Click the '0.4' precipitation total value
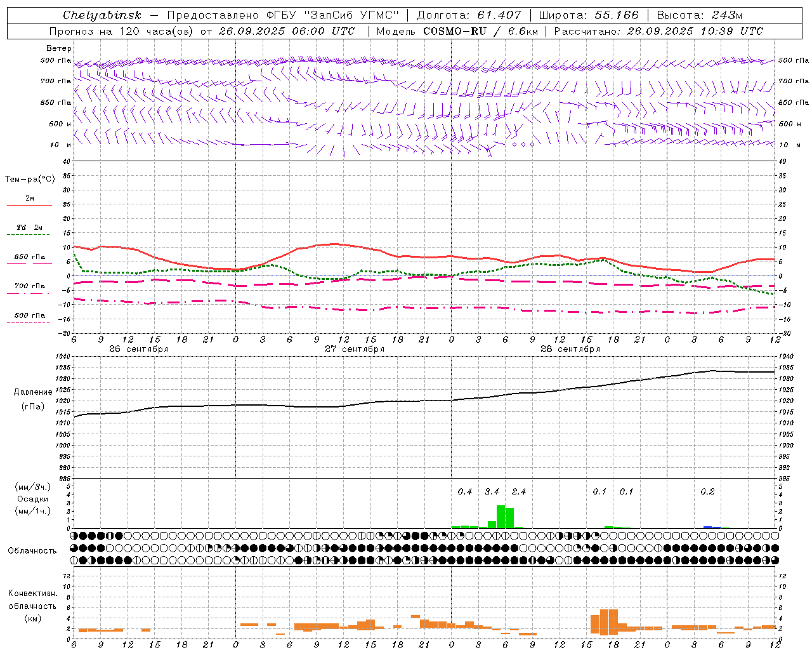The width and height of the screenshot is (812, 650). click(x=464, y=491)
